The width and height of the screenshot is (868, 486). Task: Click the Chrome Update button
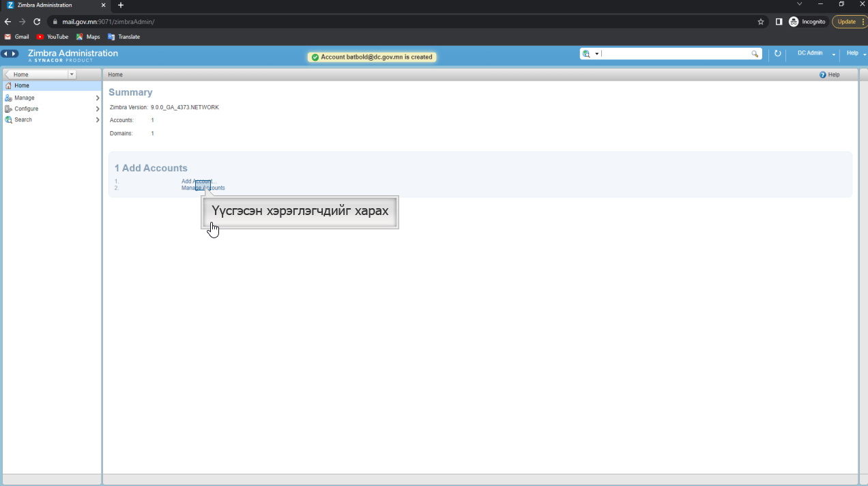coord(849,22)
